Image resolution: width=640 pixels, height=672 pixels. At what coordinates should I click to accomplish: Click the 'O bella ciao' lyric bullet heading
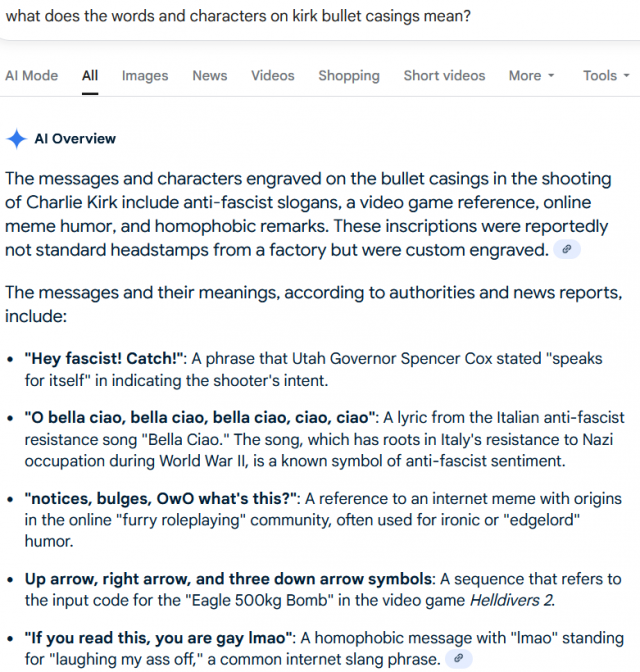click(x=201, y=417)
